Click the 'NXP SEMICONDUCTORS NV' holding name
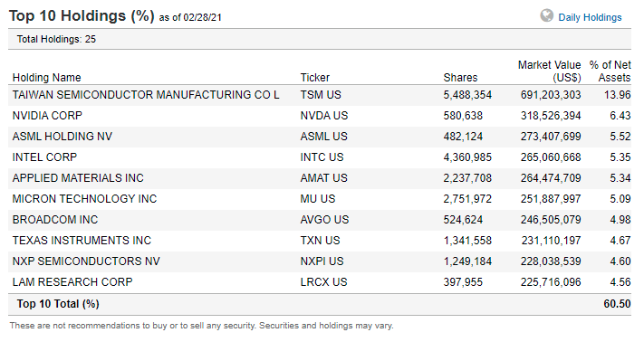The width and height of the screenshot is (644, 342). click(86, 261)
